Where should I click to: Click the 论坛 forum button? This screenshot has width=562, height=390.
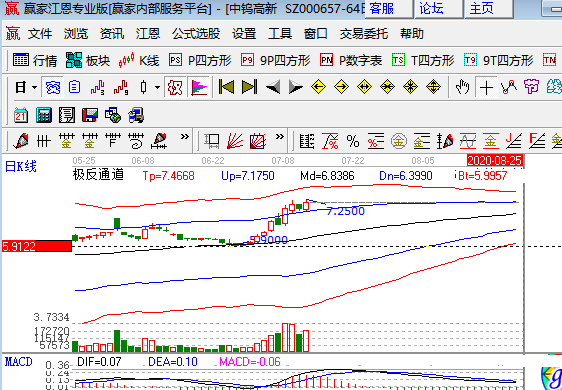pos(438,9)
